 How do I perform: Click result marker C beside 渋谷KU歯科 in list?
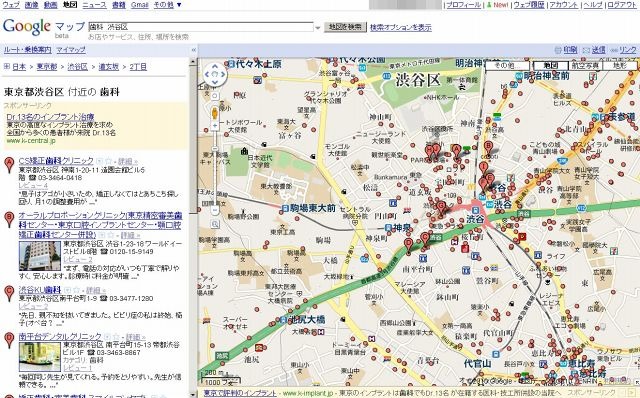[x=9, y=293]
